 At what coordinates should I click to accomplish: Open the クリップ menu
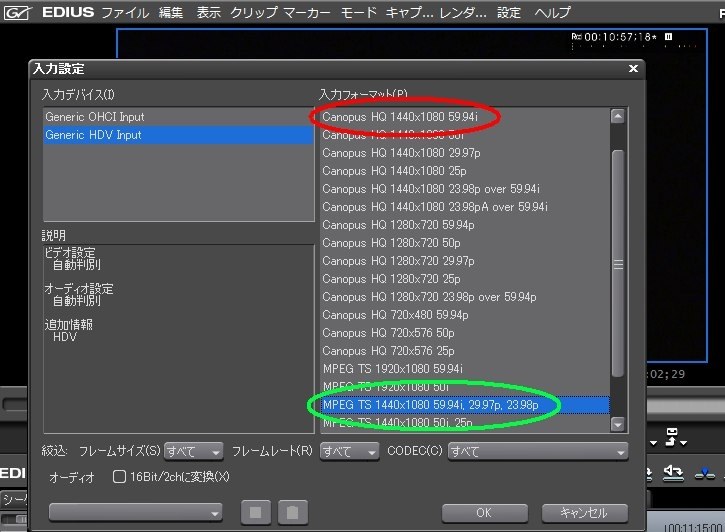point(254,12)
